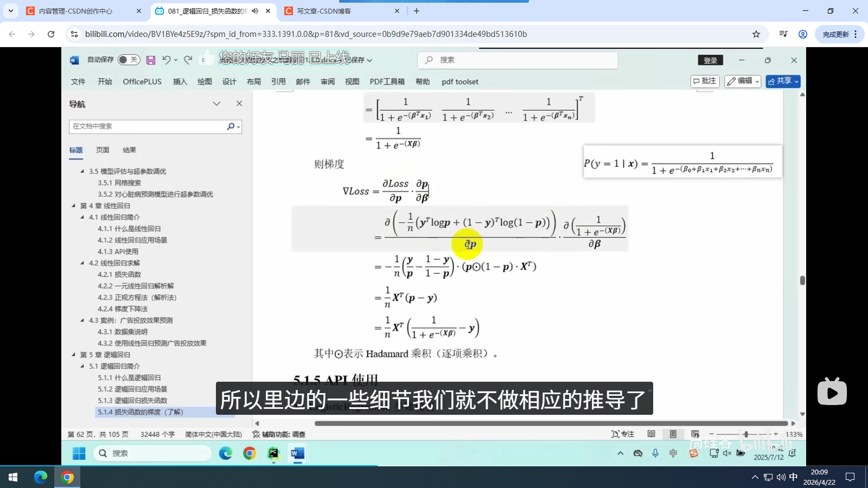This screenshot has width=868, height=488.
Task: Select heading 5.1.3 逻辑回归损失函数
Action: (x=133, y=401)
